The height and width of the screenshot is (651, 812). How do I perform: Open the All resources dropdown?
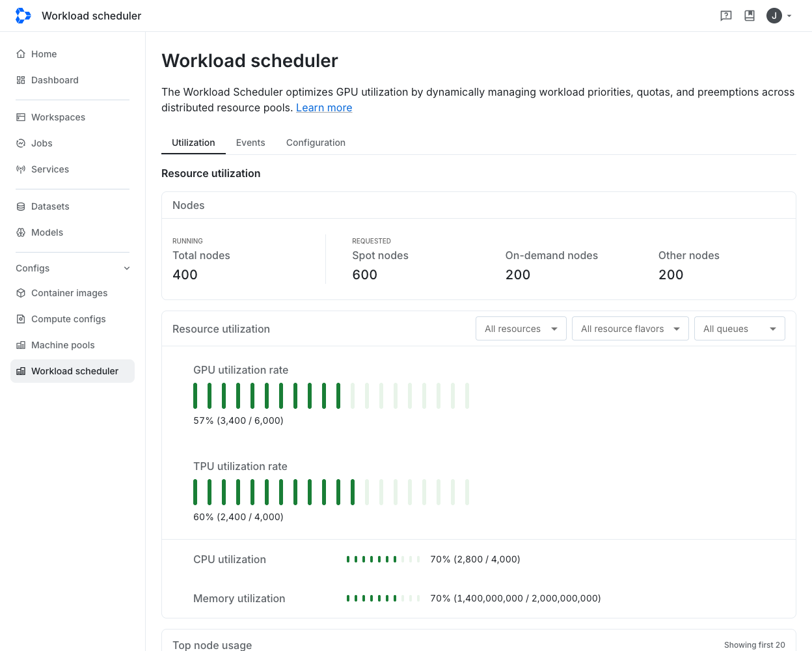tap(521, 329)
